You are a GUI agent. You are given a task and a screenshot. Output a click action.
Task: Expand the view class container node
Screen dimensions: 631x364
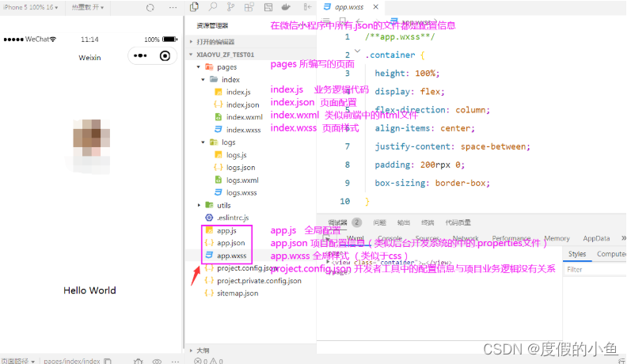328,262
